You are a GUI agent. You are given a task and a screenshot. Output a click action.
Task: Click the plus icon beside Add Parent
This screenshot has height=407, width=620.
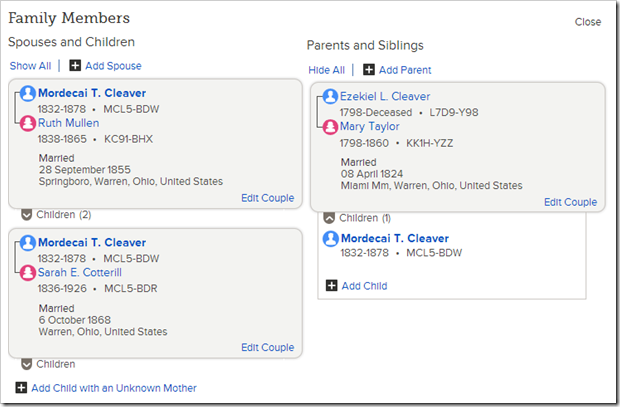[x=369, y=70]
